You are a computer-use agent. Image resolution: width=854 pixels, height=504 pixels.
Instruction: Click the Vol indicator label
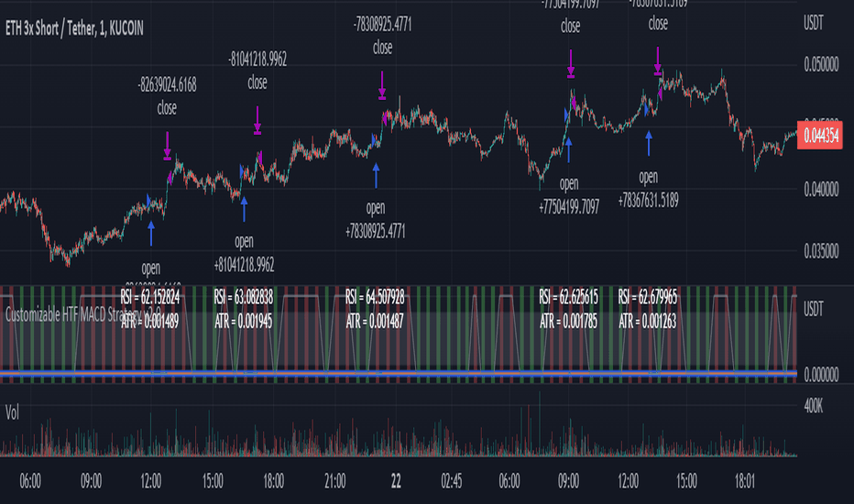[x=12, y=412]
